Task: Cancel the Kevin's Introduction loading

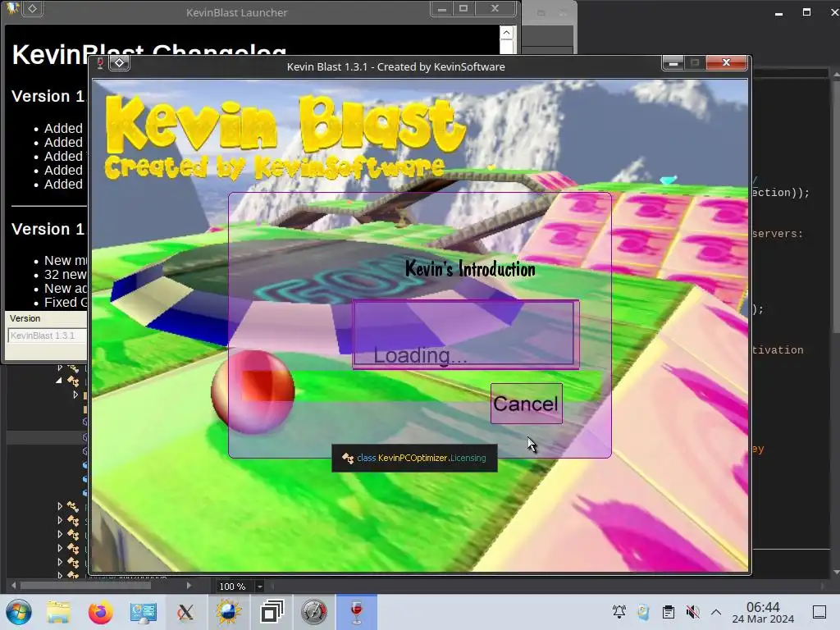Action: 526,404
